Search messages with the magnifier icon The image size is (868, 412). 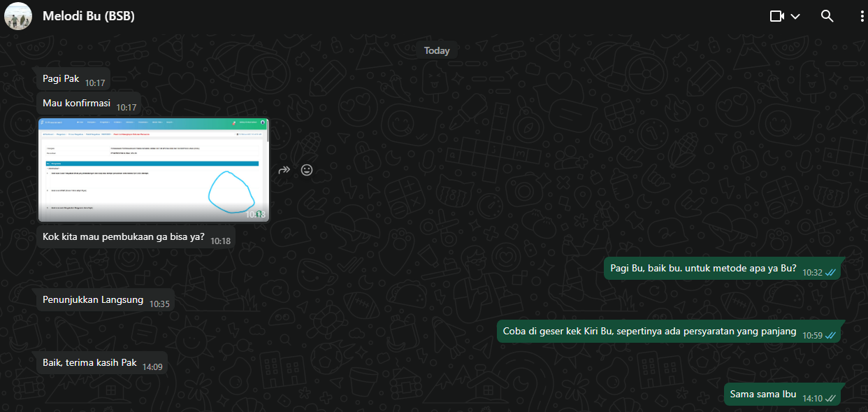coord(827,16)
